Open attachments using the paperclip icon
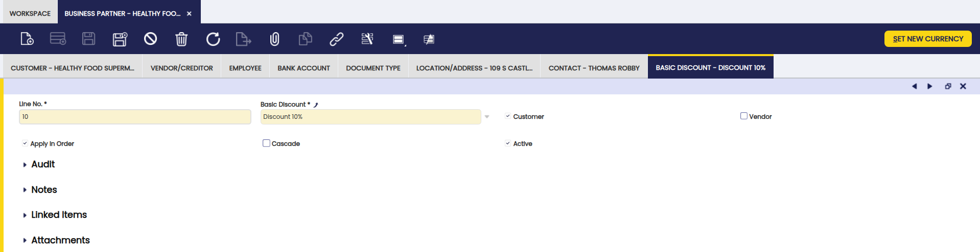The height and width of the screenshot is (252, 980). pos(274,39)
